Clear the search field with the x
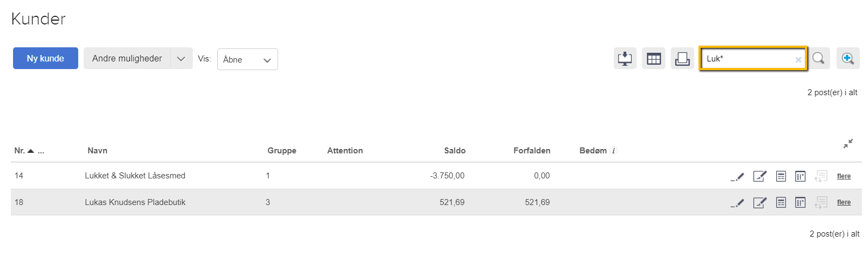868x254 pixels. (798, 60)
